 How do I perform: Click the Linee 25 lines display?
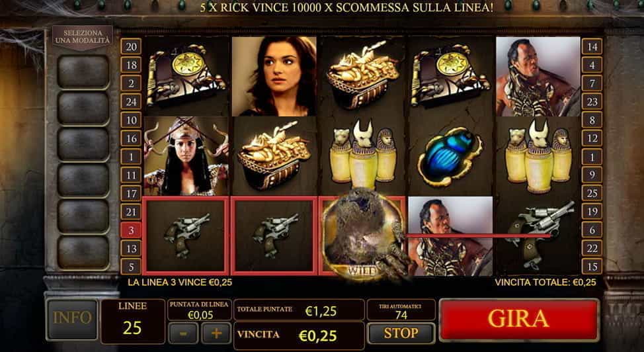coord(132,321)
